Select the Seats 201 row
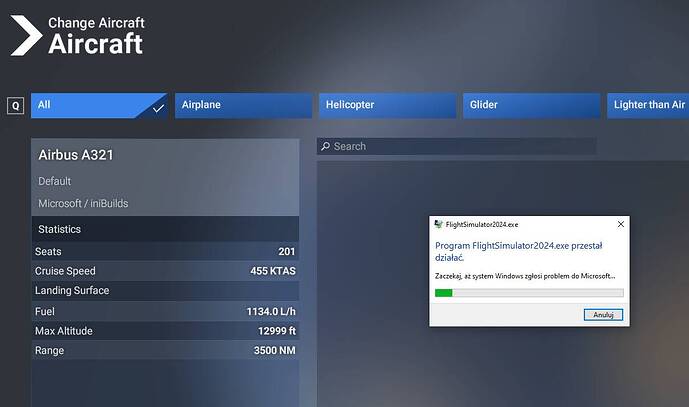Screen dimensions: 689x407 click(165, 251)
